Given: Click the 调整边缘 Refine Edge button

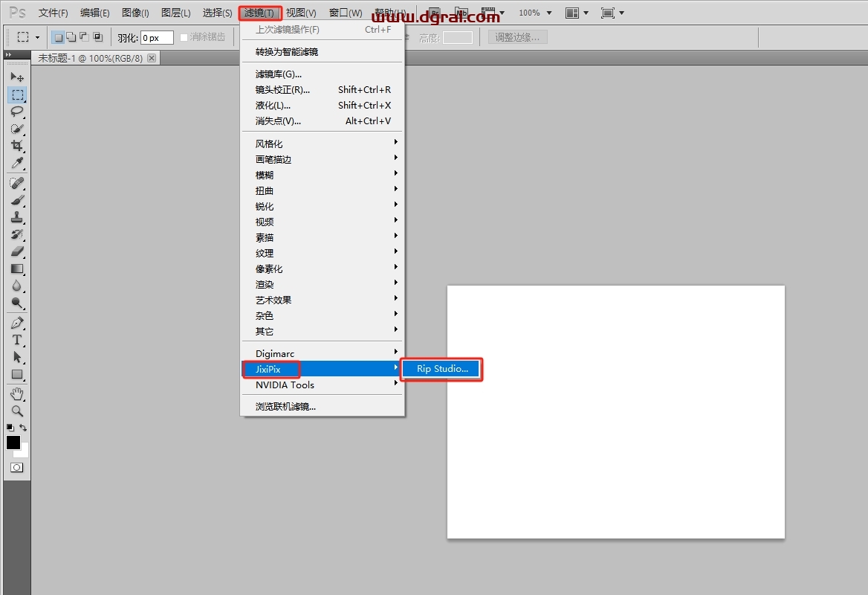Looking at the screenshot, I should tap(517, 37).
